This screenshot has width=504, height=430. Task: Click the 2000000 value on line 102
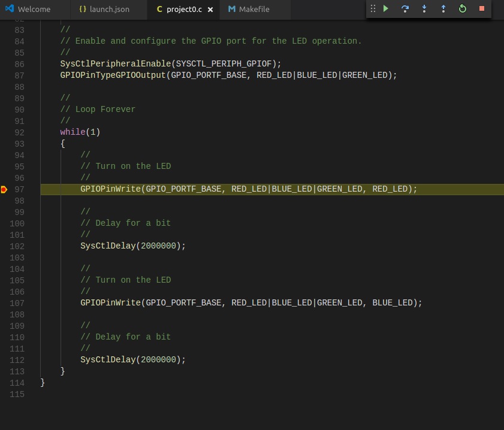158,246
